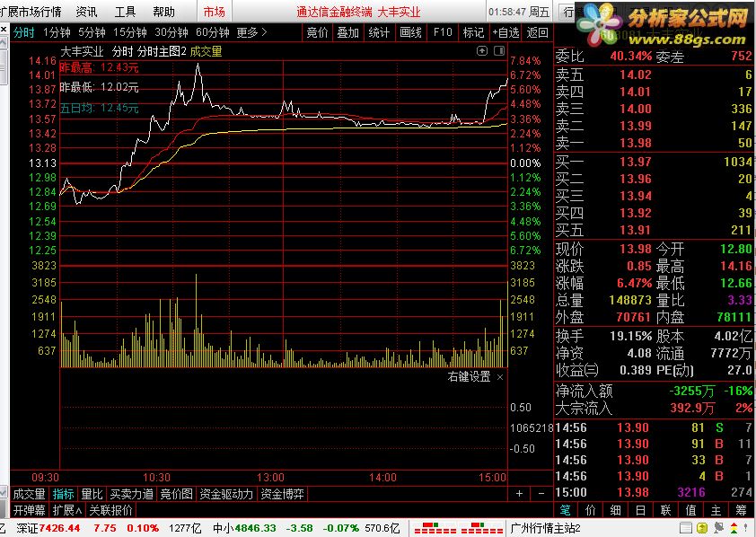756x537 pixels.
Task: Click the red-green signal arrow icon
Action: pyautogui.click(x=734, y=528)
